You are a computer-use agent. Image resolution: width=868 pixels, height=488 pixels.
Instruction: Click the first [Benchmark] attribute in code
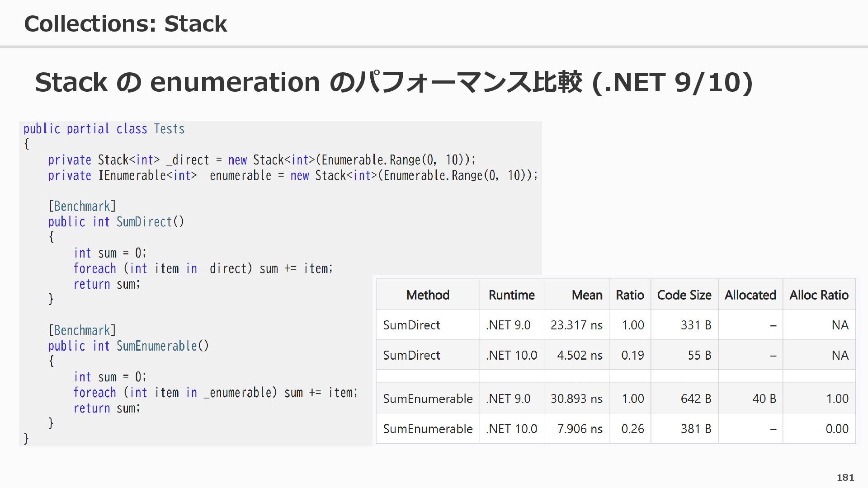pyautogui.click(x=82, y=206)
